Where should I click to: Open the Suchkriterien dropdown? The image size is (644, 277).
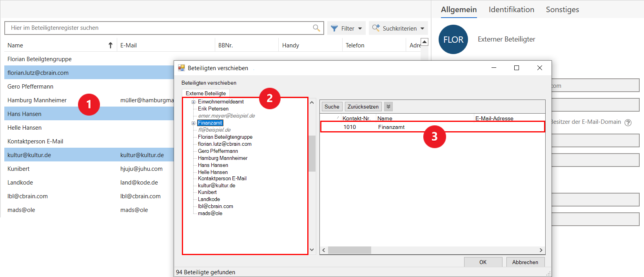click(398, 28)
